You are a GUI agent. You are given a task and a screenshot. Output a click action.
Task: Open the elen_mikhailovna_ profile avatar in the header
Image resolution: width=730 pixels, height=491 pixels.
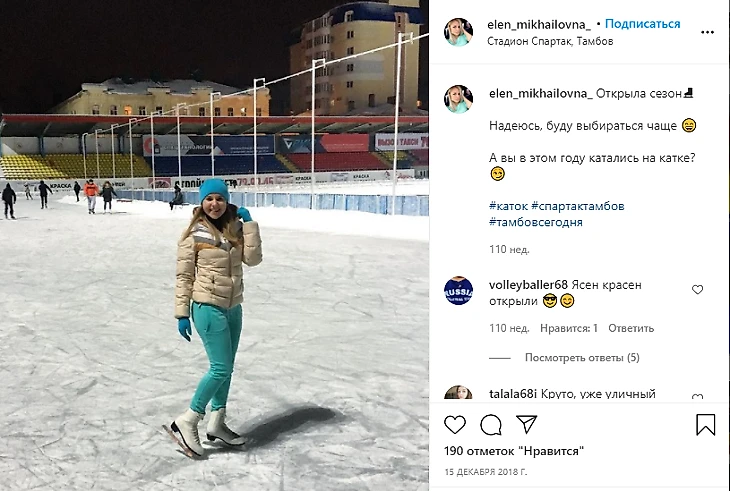pos(459,32)
